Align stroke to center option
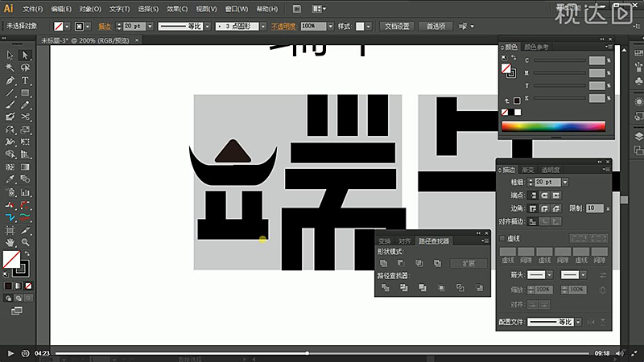 click(x=533, y=222)
